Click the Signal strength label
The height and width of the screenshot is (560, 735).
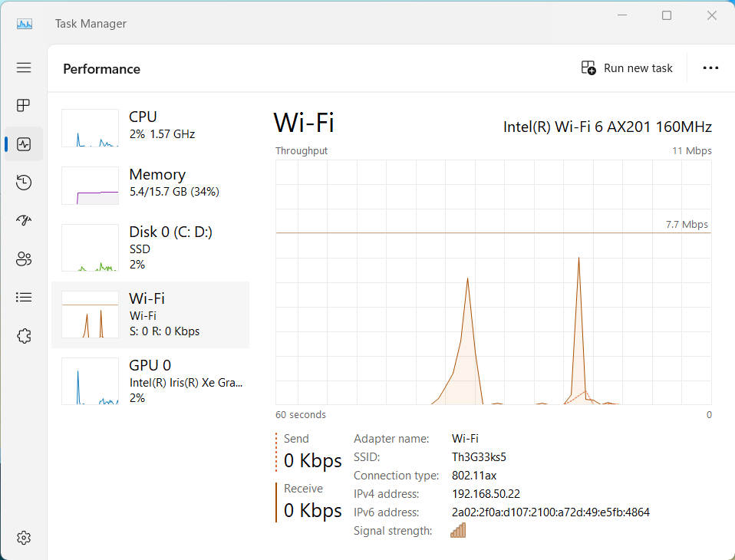pos(393,531)
